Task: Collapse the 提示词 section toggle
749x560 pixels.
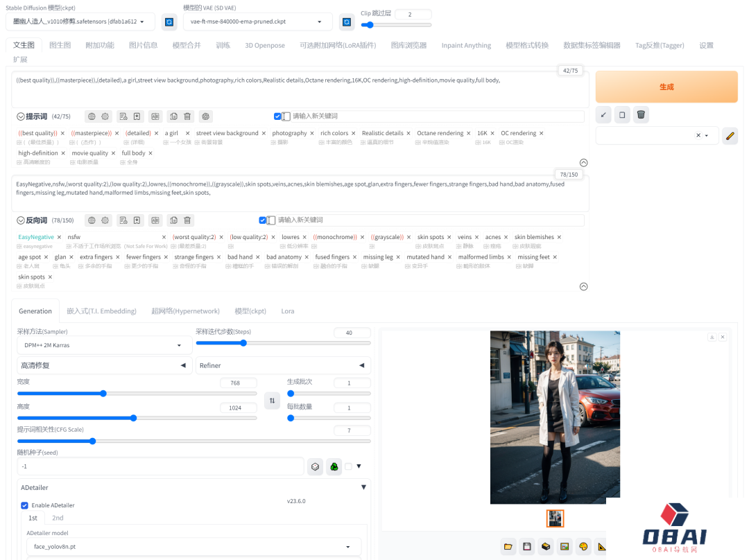Action: 21,116
